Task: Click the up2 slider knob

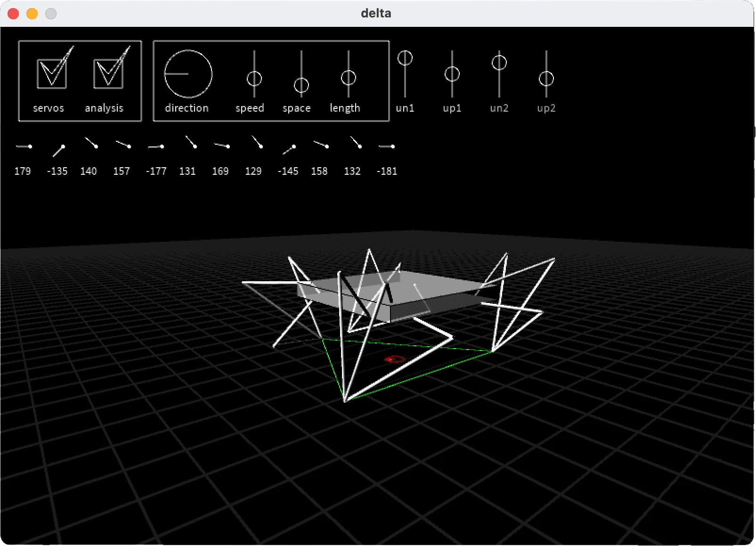Action: tap(546, 78)
